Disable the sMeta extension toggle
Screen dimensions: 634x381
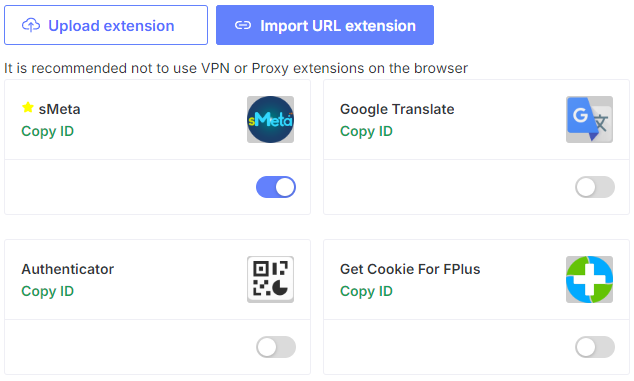(276, 187)
